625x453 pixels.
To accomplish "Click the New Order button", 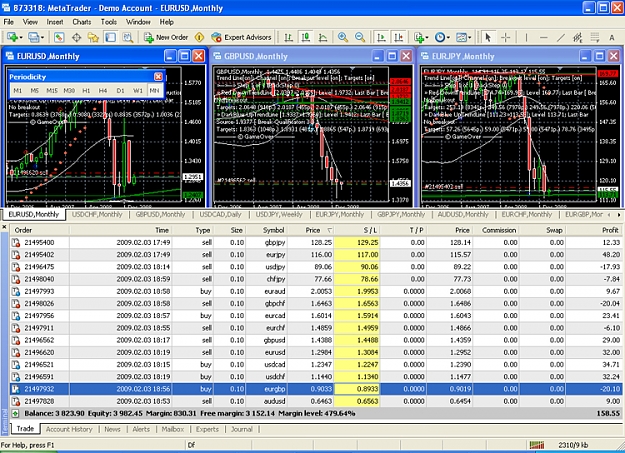I will pos(166,37).
